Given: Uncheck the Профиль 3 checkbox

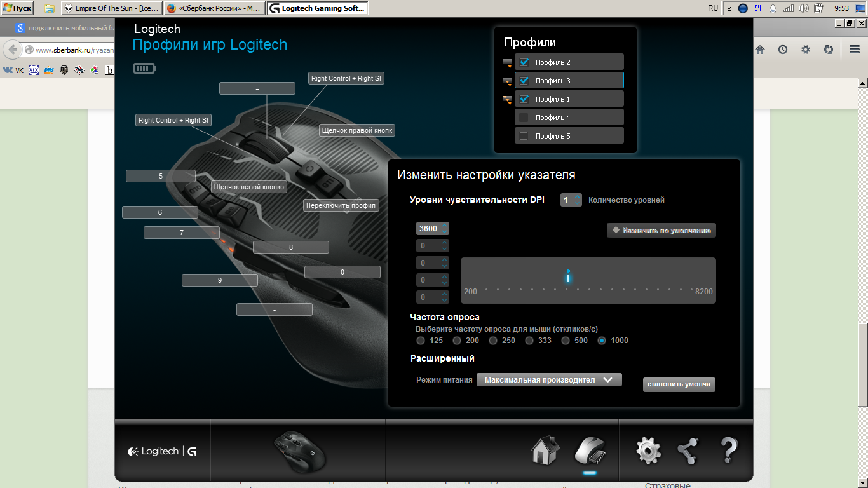Looking at the screenshot, I should [x=524, y=81].
